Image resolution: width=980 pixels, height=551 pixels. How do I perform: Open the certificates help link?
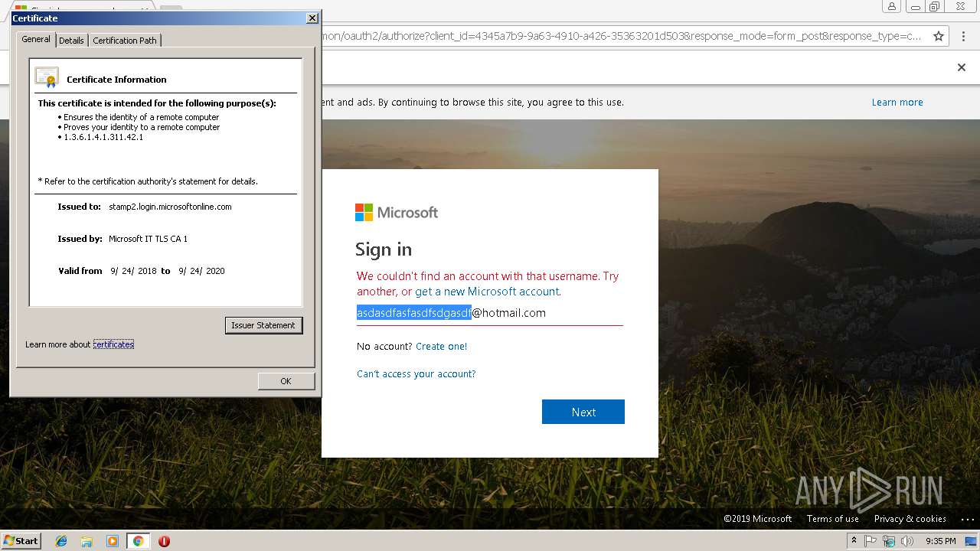point(113,344)
